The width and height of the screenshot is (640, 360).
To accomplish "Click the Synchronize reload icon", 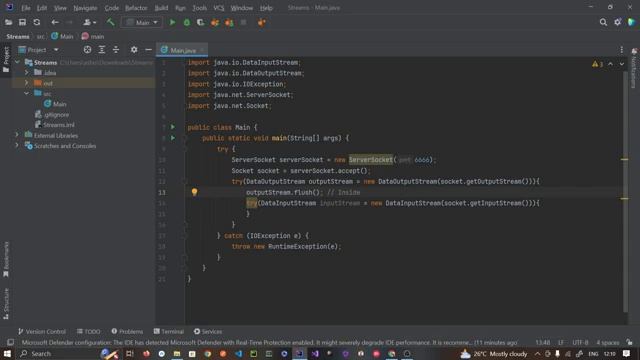I will (x=37, y=22).
